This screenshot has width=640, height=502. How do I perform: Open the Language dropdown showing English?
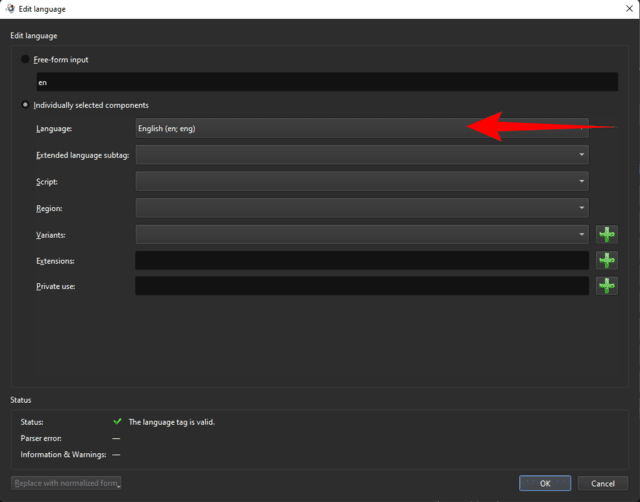tap(362, 128)
